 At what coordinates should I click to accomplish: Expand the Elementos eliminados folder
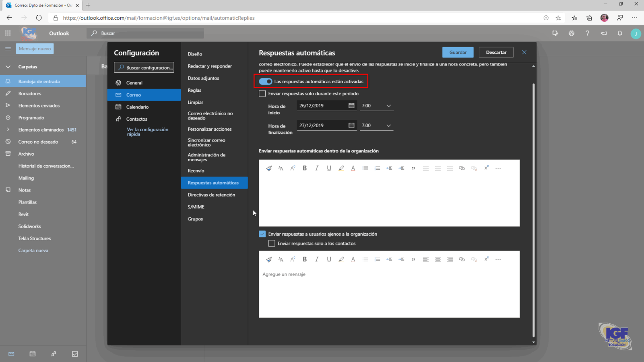coord(8,130)
